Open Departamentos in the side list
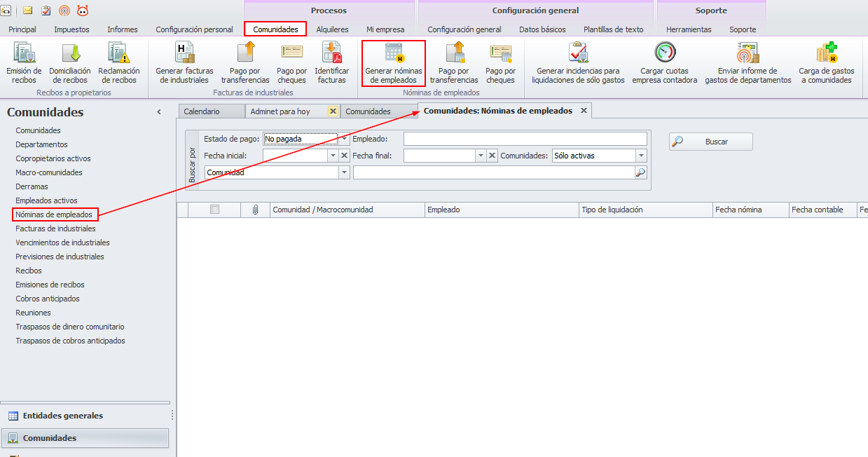The height and width of the screenshot is (457, 868). click(x=41, y=144)
